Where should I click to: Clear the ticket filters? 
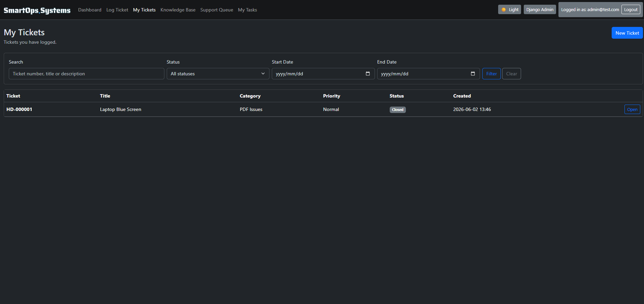coord(511,74)
